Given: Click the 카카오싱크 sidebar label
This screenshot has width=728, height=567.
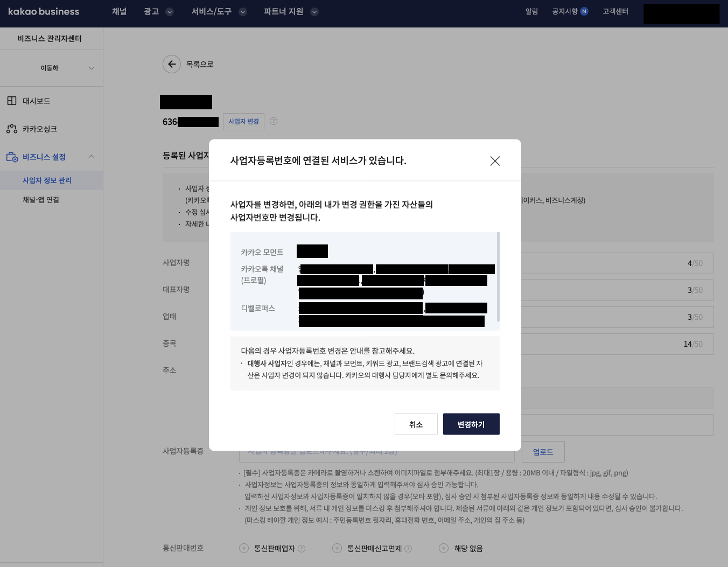Looking at the screenshot, I should coord(40,129).
